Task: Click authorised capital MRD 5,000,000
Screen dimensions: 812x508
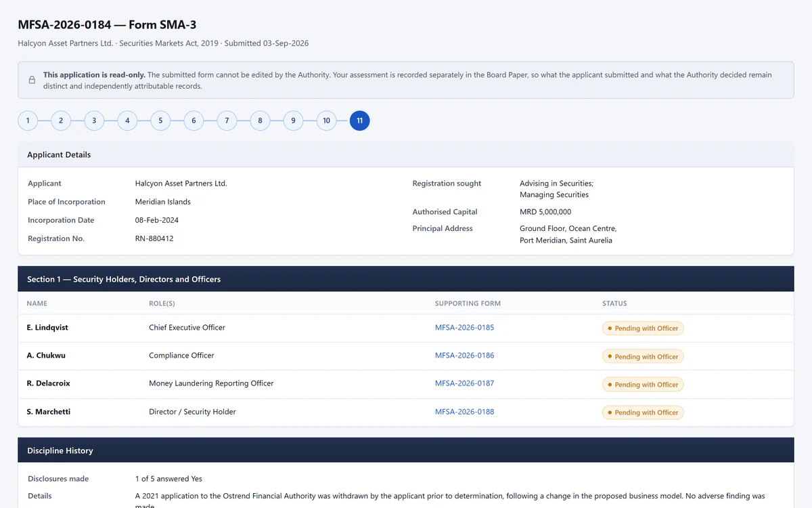Action: point(545,212)
